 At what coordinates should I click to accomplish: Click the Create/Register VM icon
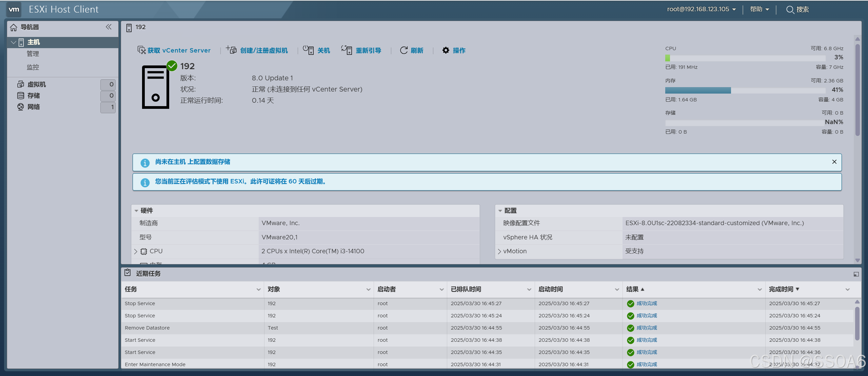(x=232, y=50)
